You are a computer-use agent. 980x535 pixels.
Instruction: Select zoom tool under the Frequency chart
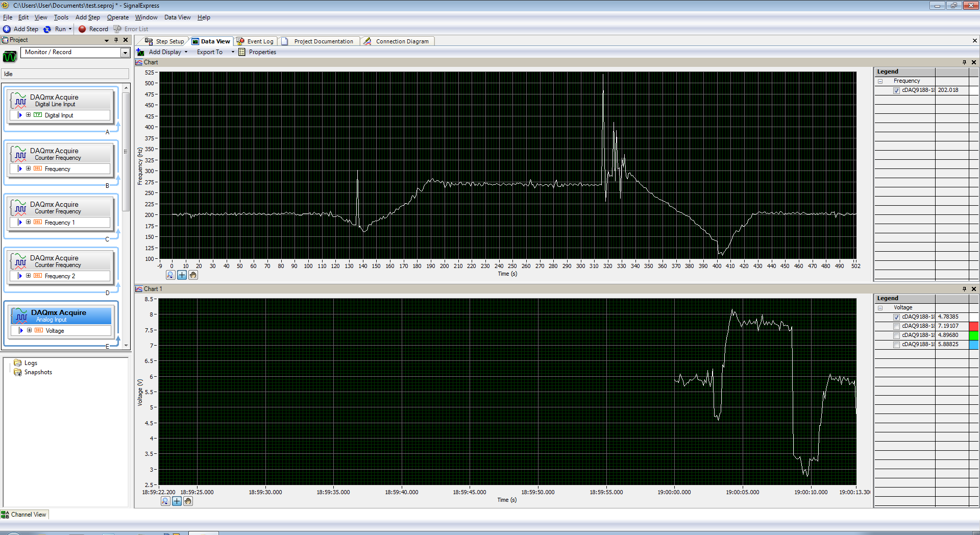(x=170, y=275)
